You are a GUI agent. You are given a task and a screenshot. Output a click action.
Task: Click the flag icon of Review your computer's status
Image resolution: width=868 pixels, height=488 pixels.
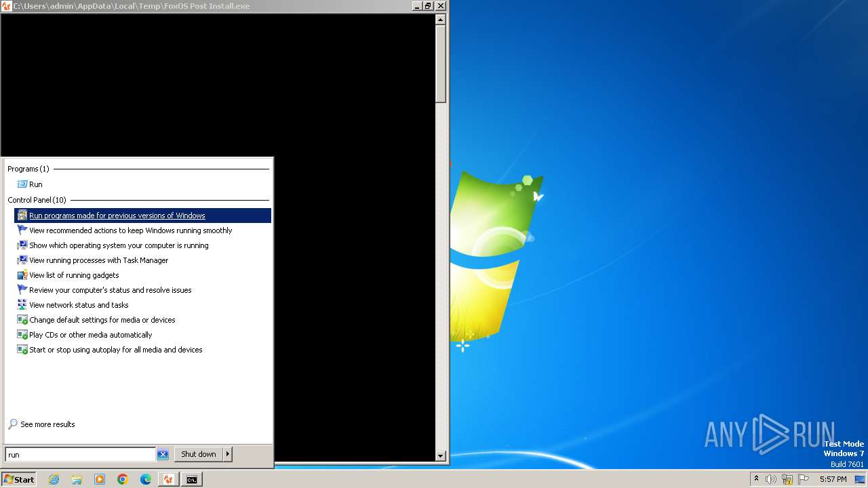[22, 290]
